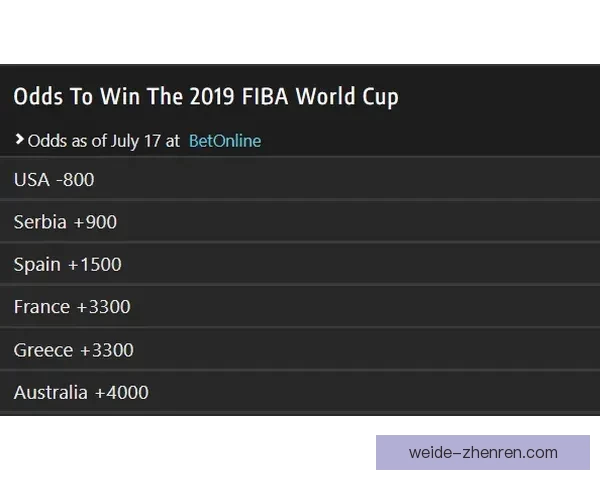Select the Serbia team name
Image resolution: width=600 pixels, height=480 pixels.
40,222
